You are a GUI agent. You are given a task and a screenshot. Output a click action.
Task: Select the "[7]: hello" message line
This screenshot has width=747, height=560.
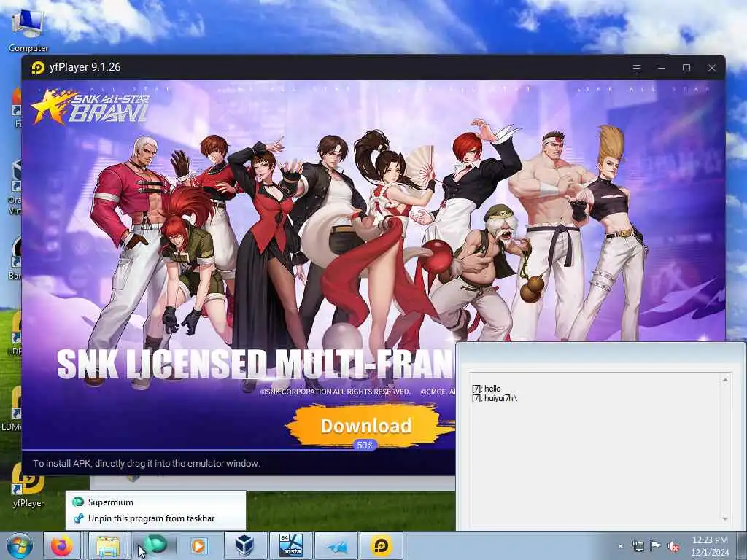487,389
